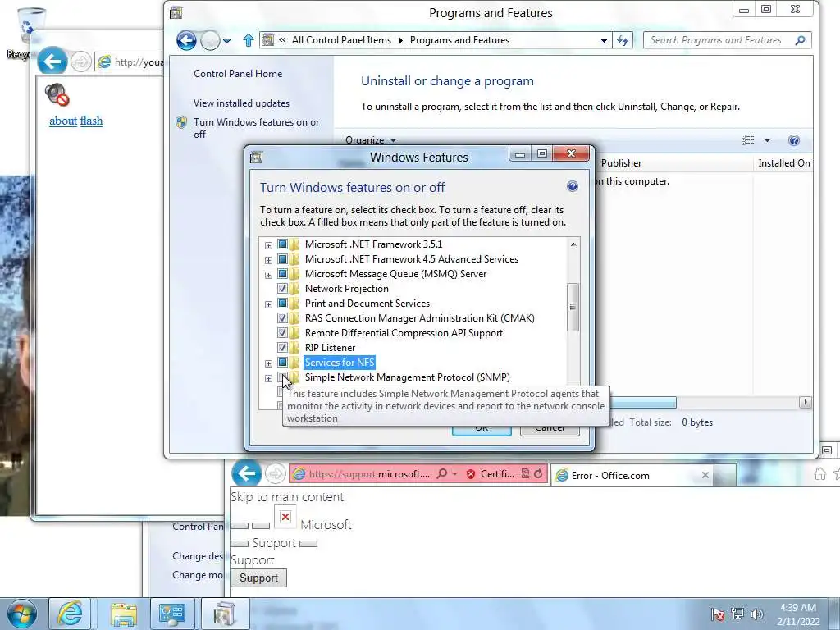Click certificate error shield icon
Image resolution: width=840 pixels, height=630 pixels.
coord(471,474)
